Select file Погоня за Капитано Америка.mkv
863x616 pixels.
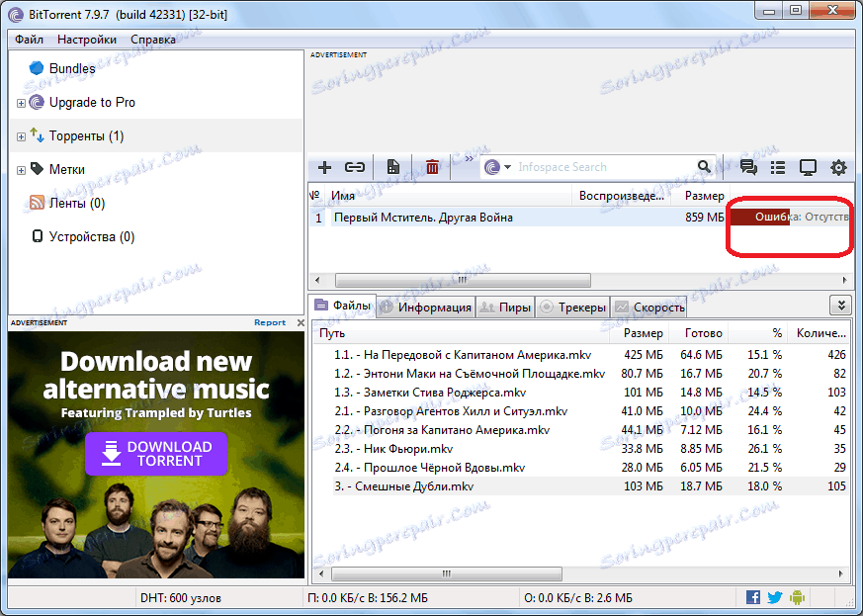click(442, 429)
